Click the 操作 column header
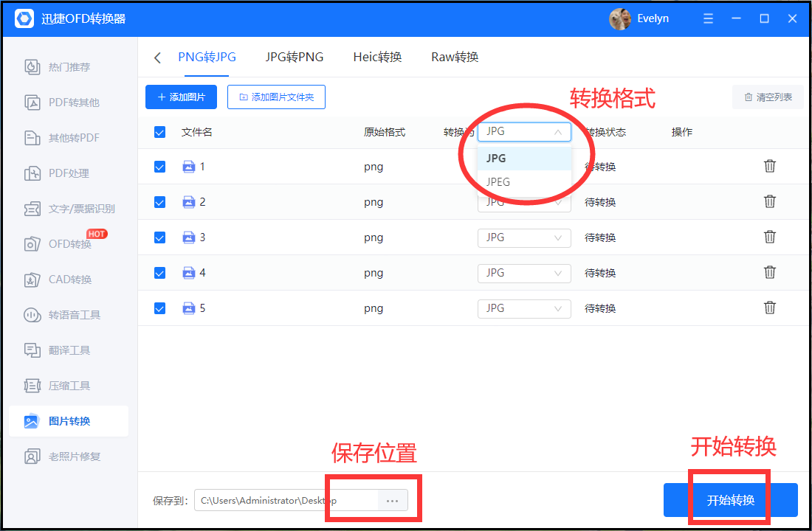The width and height of the screenshot is (812, 531). click(x=682, y=132)
